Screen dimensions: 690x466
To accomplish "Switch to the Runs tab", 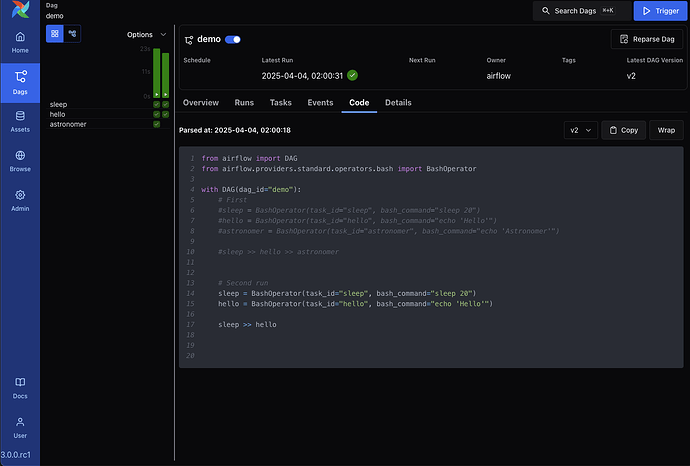I will tap(244, 103).
